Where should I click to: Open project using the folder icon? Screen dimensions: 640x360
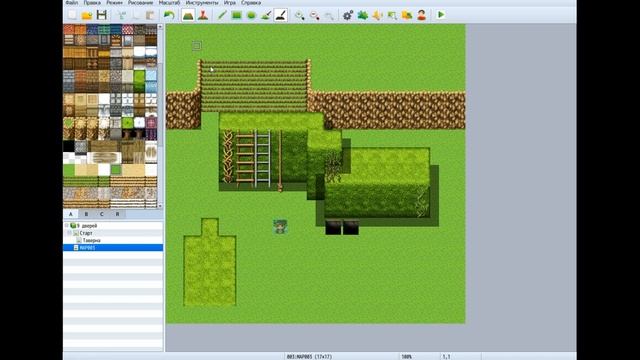point(87,15)
